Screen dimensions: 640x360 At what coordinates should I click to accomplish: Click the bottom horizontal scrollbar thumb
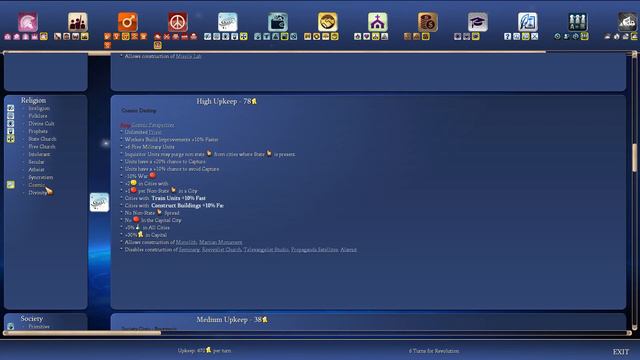(x=82, y=333)
